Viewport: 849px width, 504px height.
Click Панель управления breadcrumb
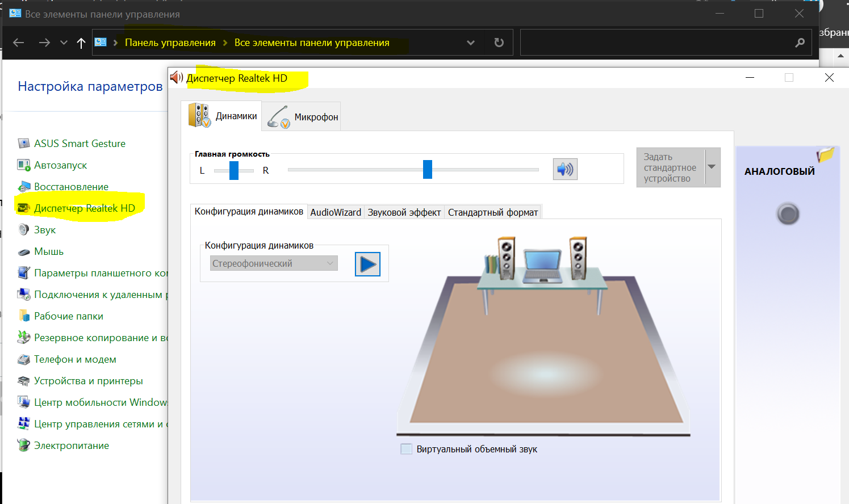(x=170, y=43)
